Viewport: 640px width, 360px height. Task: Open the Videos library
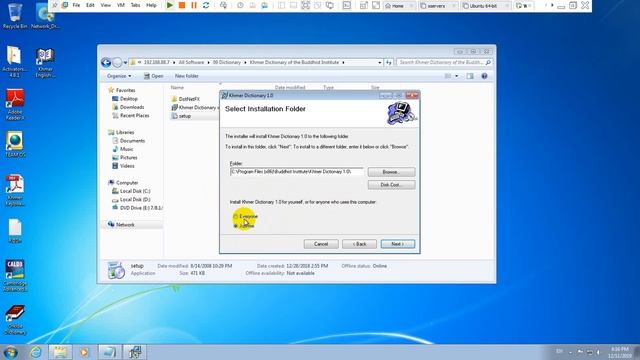(x=123, y=166)
